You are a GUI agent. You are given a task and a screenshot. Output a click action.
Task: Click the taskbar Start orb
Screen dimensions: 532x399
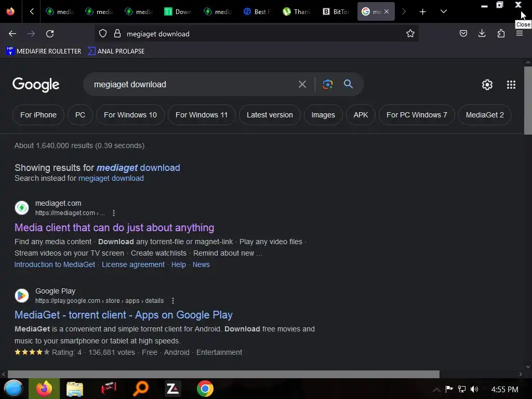click(x=14, y=389)
